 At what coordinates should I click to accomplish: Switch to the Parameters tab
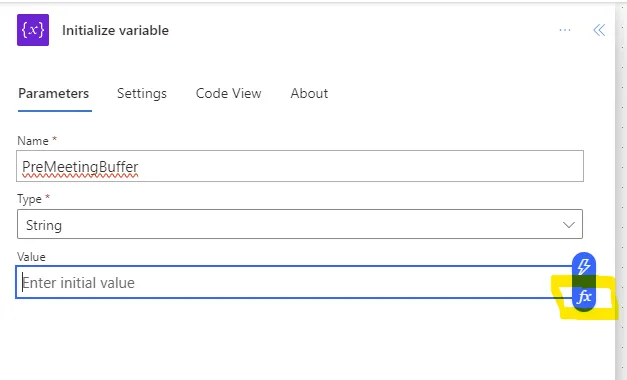click(54, 94)
